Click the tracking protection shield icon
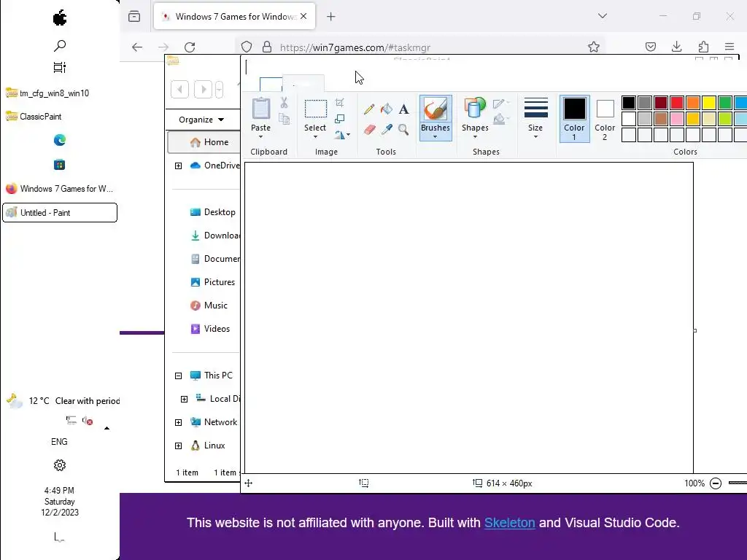The height and width of the screenshot is (560, 747). [x=247, y=47]
